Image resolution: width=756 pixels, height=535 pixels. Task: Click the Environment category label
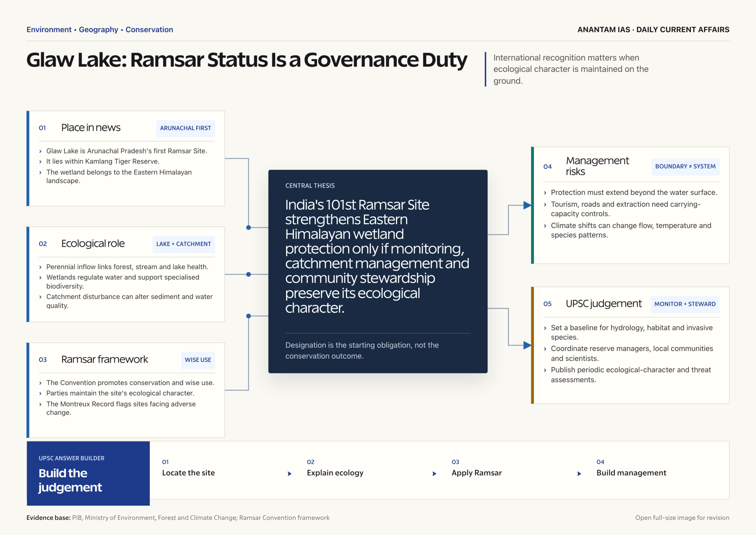pos(49,30)
